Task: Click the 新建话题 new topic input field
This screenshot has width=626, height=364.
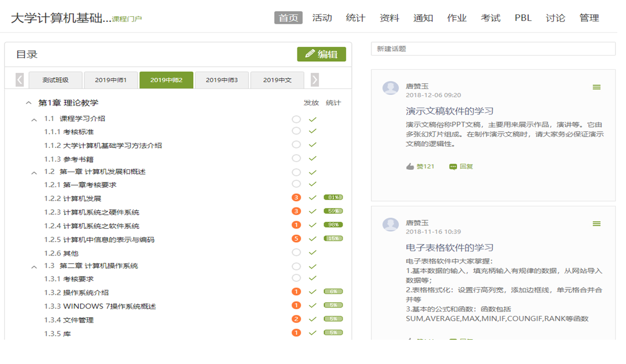Action: (x=493, y=49)
